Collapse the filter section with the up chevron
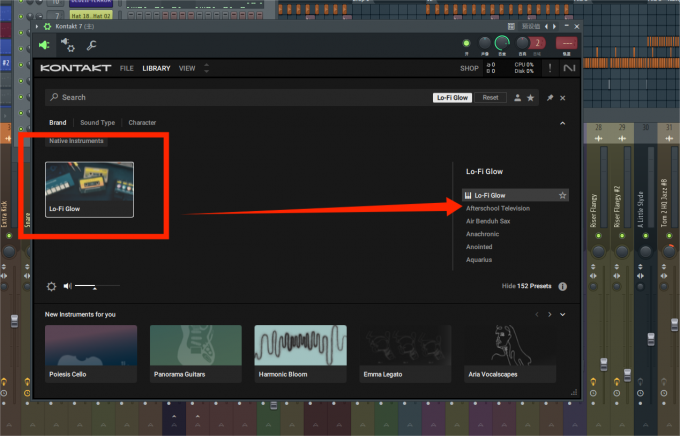Viewport: 680px width, 436px height. (562, 123)
